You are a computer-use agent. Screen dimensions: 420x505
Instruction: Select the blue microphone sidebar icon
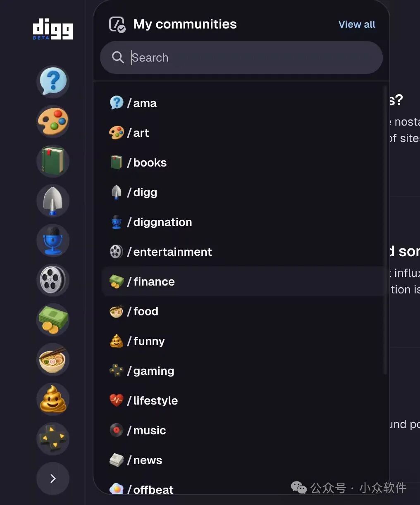(52, 240)
